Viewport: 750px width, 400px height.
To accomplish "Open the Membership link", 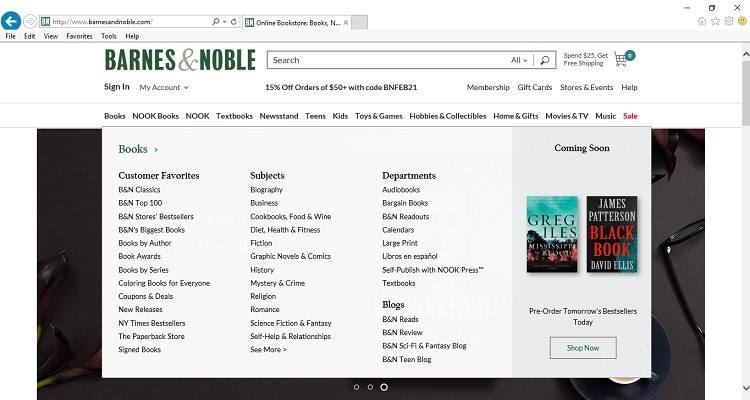I will point(488,88).
